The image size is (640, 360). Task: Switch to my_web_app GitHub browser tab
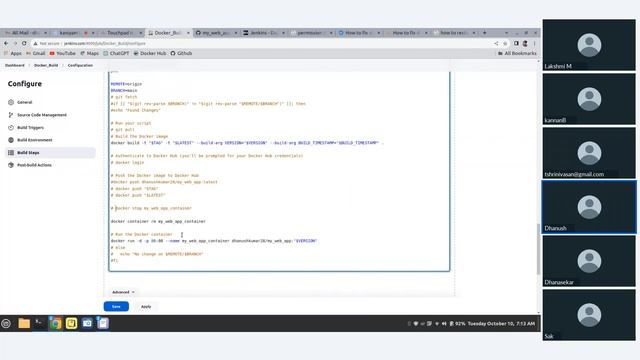(x=215, y=33)
